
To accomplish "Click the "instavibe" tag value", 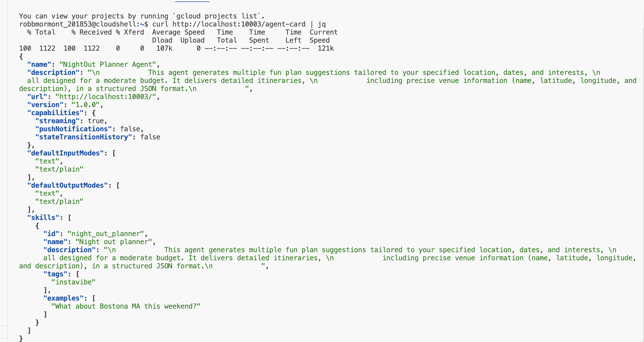I will point(73,282).
